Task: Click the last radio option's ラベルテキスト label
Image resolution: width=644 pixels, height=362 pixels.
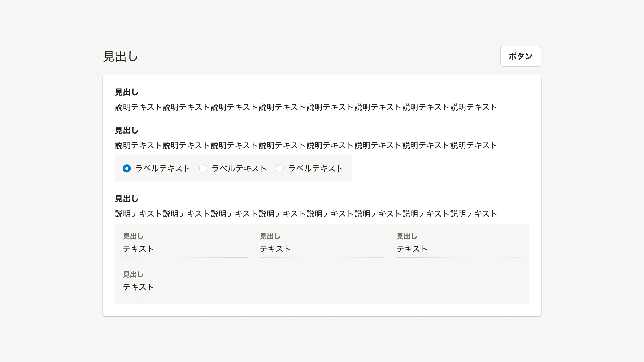Action: tap(315, 169)
